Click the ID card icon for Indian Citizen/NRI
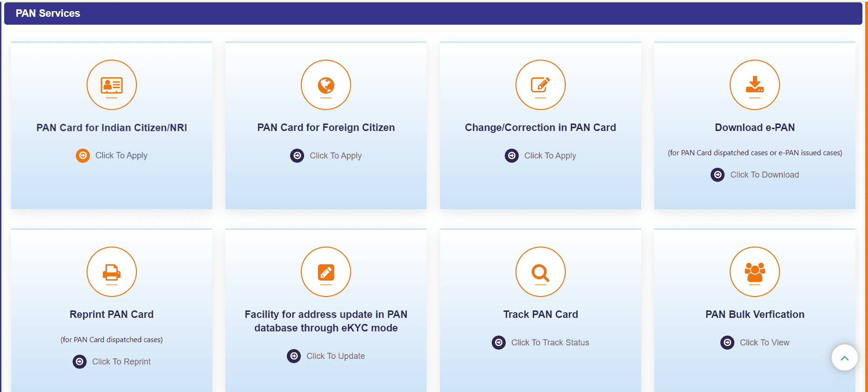 pos(112,85)
